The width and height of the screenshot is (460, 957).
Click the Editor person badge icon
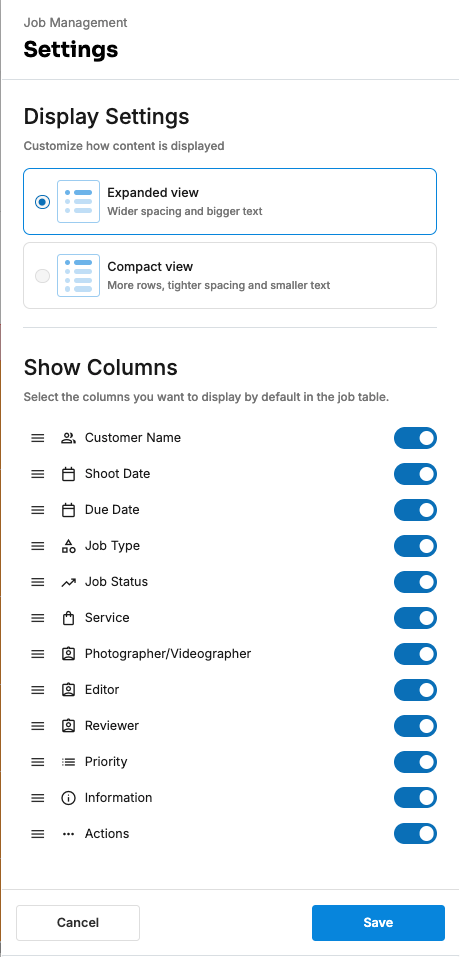[68, 690]
